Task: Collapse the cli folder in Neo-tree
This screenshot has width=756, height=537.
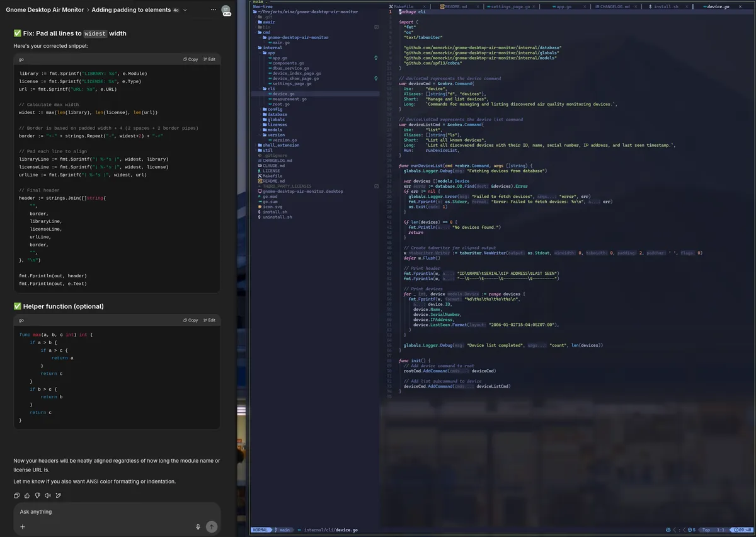Action: point(268,89)
